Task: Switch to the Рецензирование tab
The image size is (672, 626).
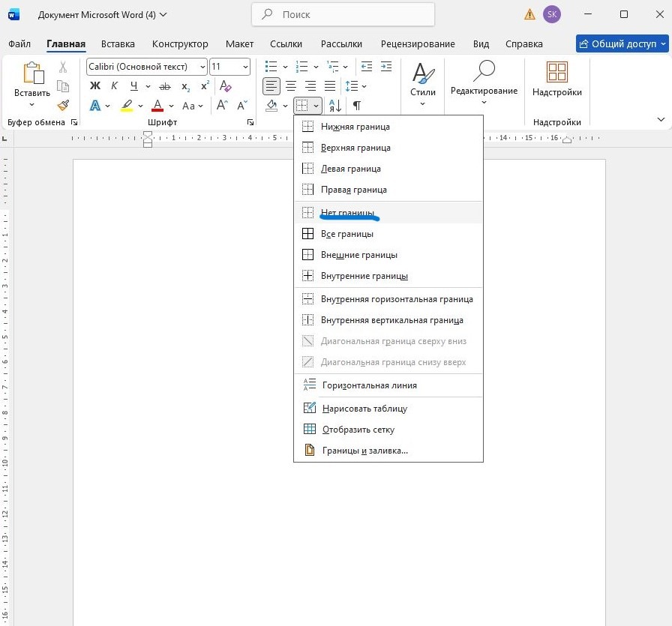Action: tap(418, 43)
